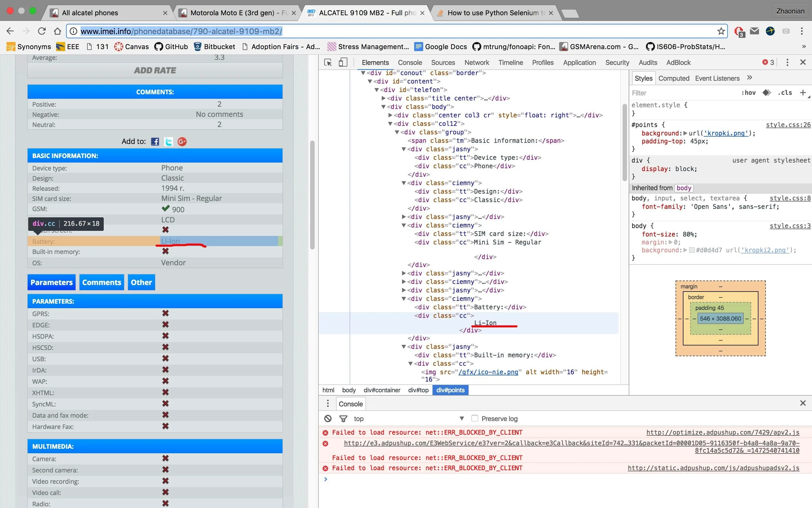Open the mail extension icon

[754, 31]
